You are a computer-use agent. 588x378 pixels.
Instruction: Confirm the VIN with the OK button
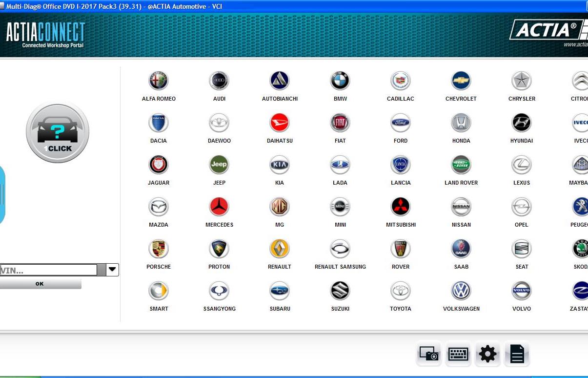click(x=40, y=284)
